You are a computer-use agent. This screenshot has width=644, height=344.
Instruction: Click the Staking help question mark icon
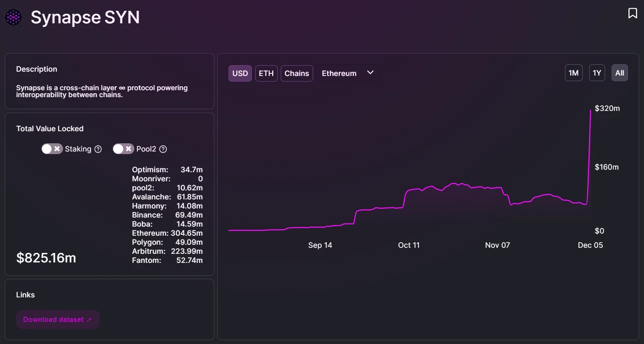tap(98, 149)
